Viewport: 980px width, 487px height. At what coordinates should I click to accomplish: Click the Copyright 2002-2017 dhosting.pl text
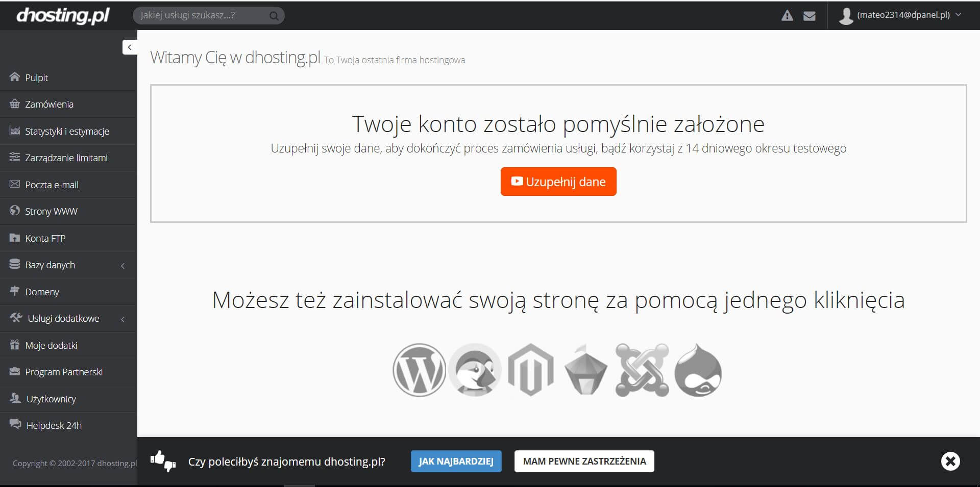(x=75, y=463)
